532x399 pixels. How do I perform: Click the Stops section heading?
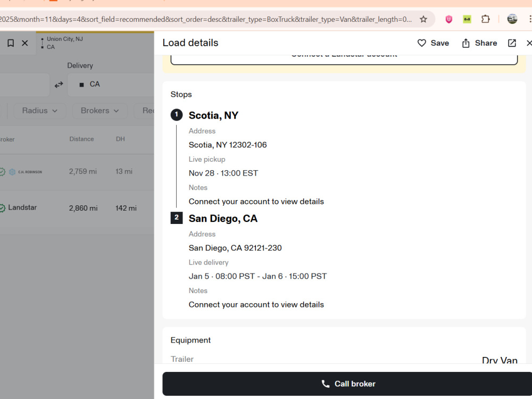tap(181, 94)
